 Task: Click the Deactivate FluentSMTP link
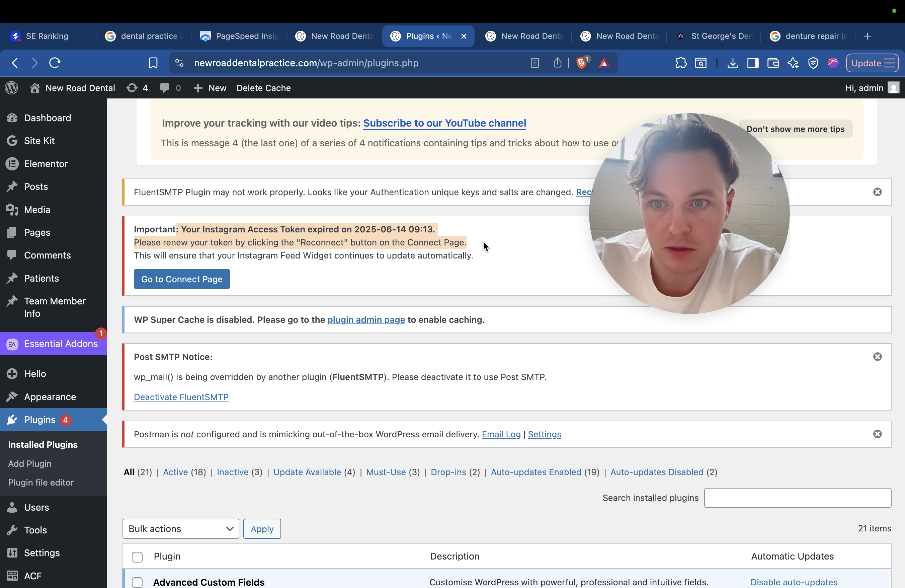[181, 397]
